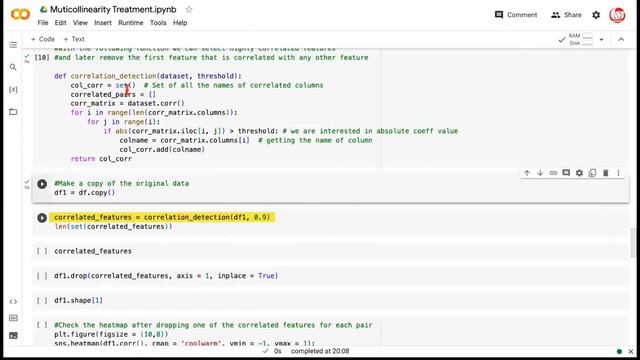The image size is (640, 360).
Task: Click the 'completed at 20:08' status text
Action: click(x=320, y=351)
